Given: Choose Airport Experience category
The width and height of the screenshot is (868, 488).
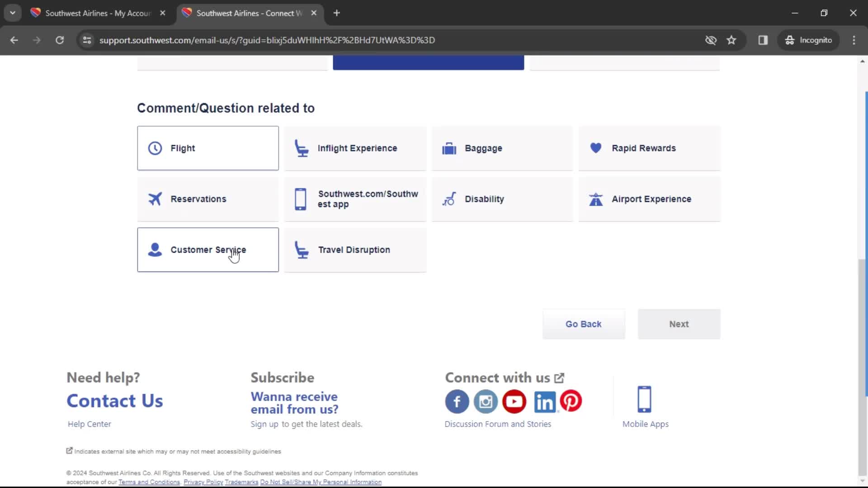Looking at the screenshot, I should point(649,199).
